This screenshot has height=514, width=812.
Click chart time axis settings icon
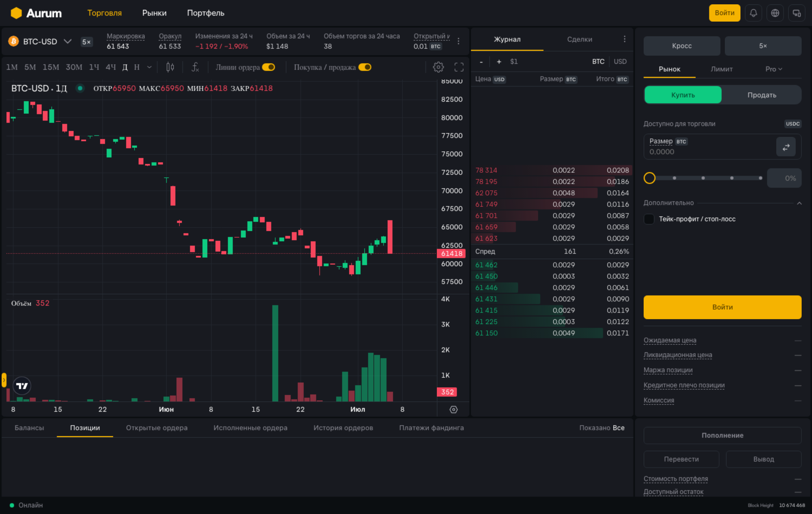click(453, 409)
